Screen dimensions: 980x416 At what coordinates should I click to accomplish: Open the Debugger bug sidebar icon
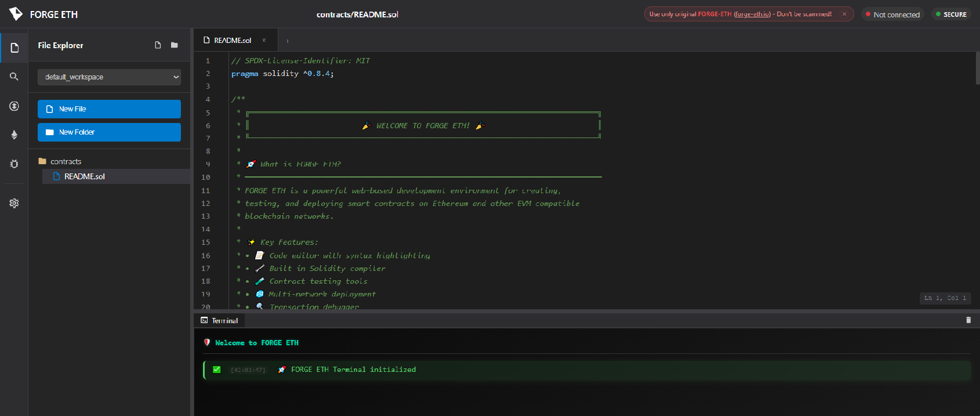14,164
